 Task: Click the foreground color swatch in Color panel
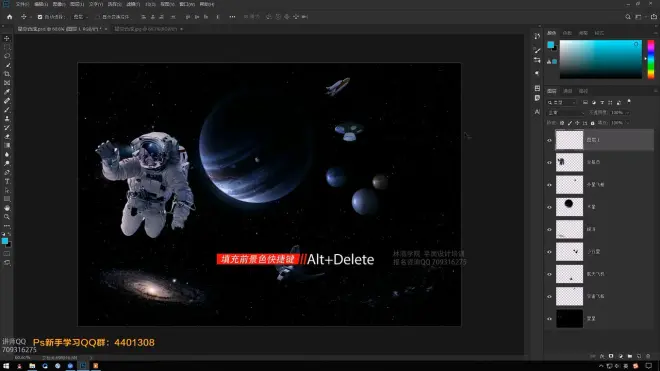tap(550, 45)
